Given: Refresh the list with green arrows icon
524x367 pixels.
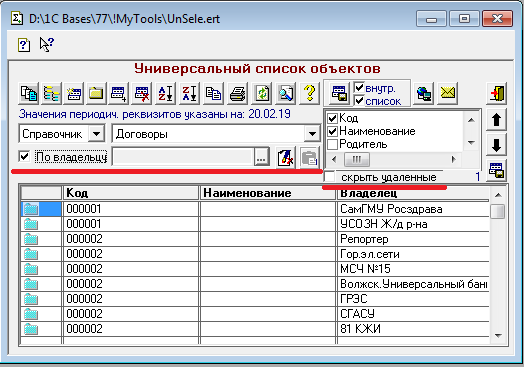Looking at the screenshot, I should point(262,93).
